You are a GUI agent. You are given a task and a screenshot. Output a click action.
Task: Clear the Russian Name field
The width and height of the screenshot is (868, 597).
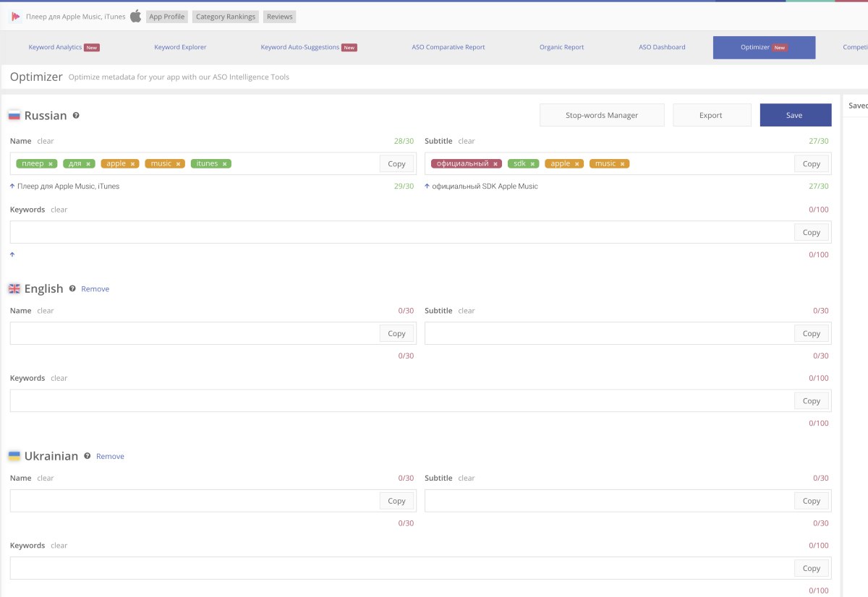coord(46,142)
